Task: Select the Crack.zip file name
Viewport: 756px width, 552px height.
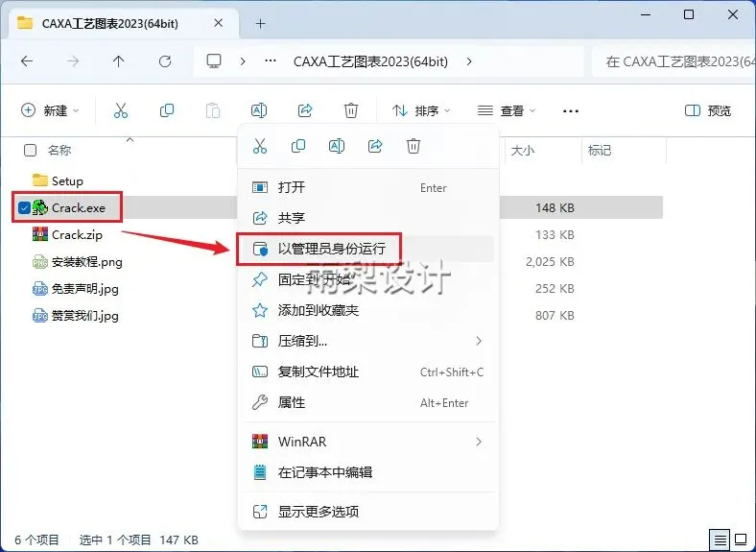Action: [x=77, y=235]
